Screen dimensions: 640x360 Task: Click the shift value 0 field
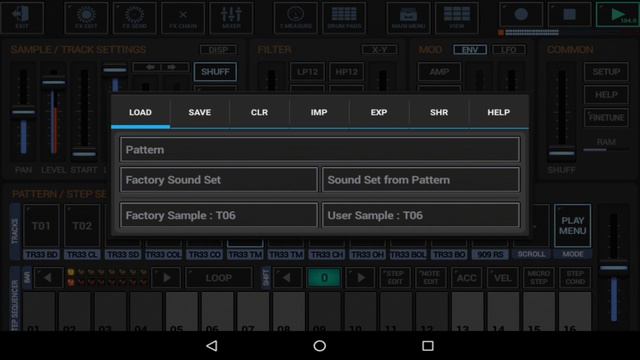click(324, 278)
